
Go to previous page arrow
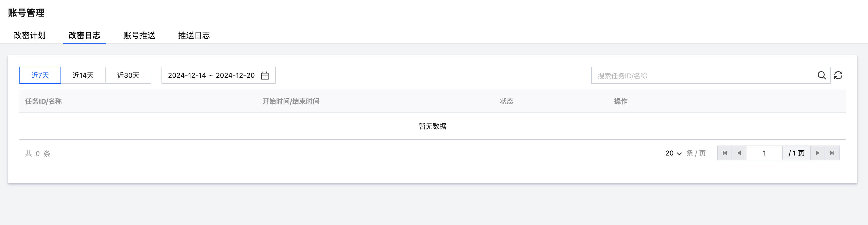[739, 153]
